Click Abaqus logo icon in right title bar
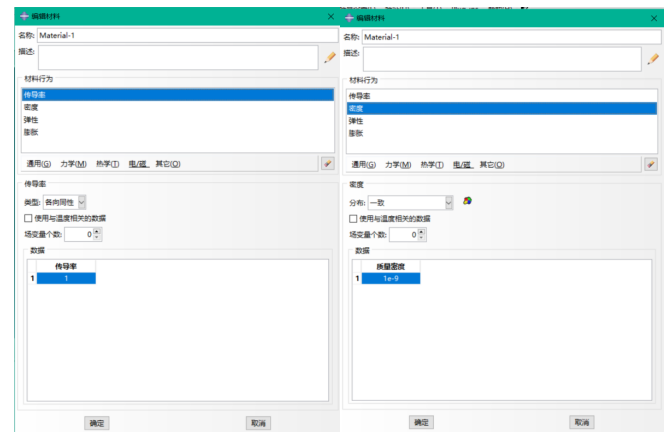The width and height of the screenshot is (665, 439). click(349, 18)
